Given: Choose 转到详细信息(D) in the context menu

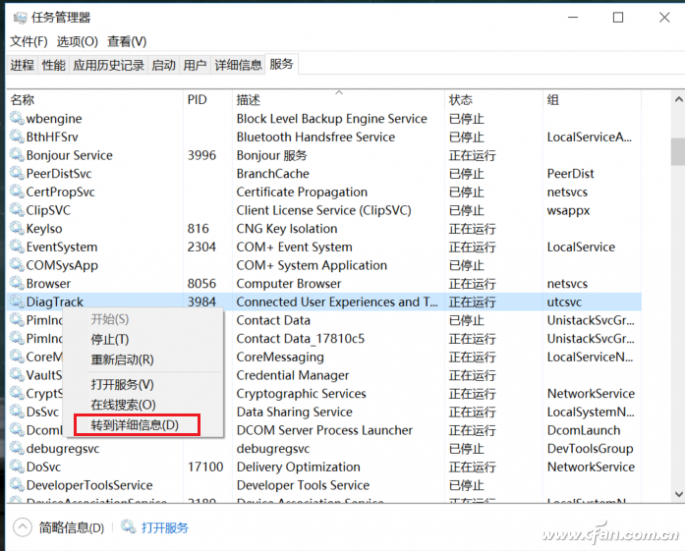Looking at the screenshot, I should (x=135, y=425).
